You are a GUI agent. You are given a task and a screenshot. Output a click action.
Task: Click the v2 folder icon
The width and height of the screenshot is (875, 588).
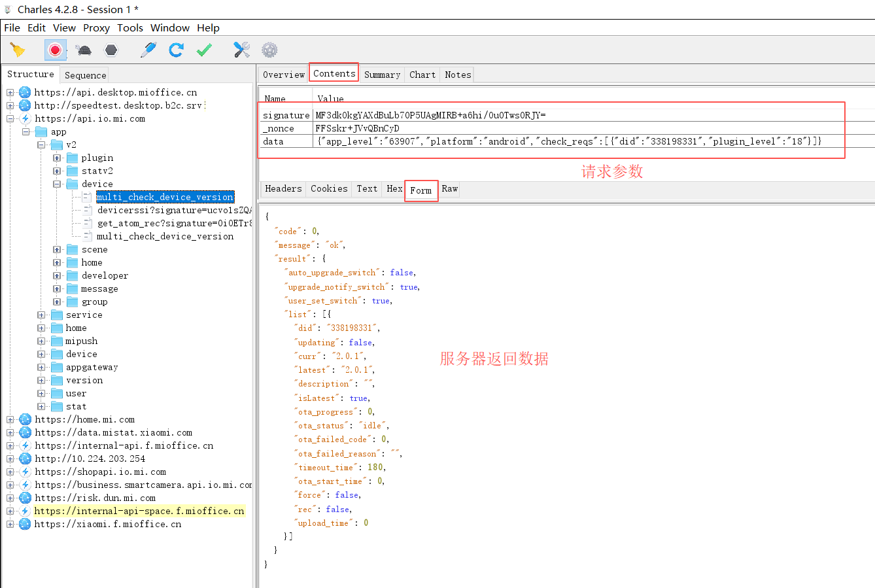[57, 145]
